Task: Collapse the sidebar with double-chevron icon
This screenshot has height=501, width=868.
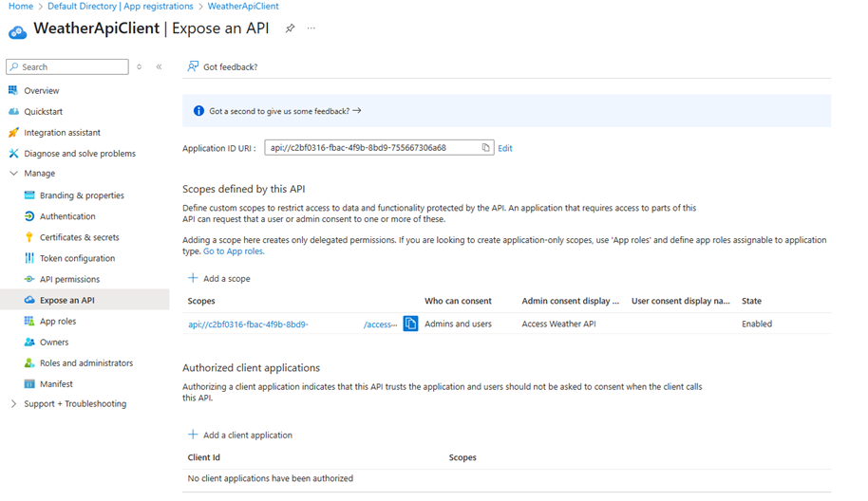Action: [159, 67]
